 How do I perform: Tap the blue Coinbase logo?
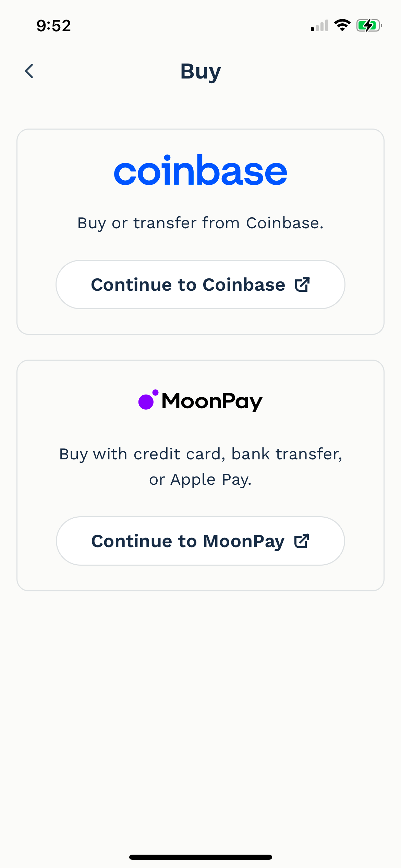(200, 170)
